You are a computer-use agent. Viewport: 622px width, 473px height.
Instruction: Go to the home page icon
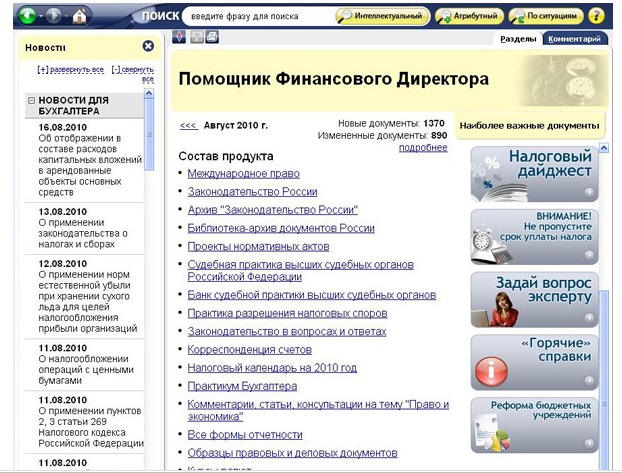point(79,16)
